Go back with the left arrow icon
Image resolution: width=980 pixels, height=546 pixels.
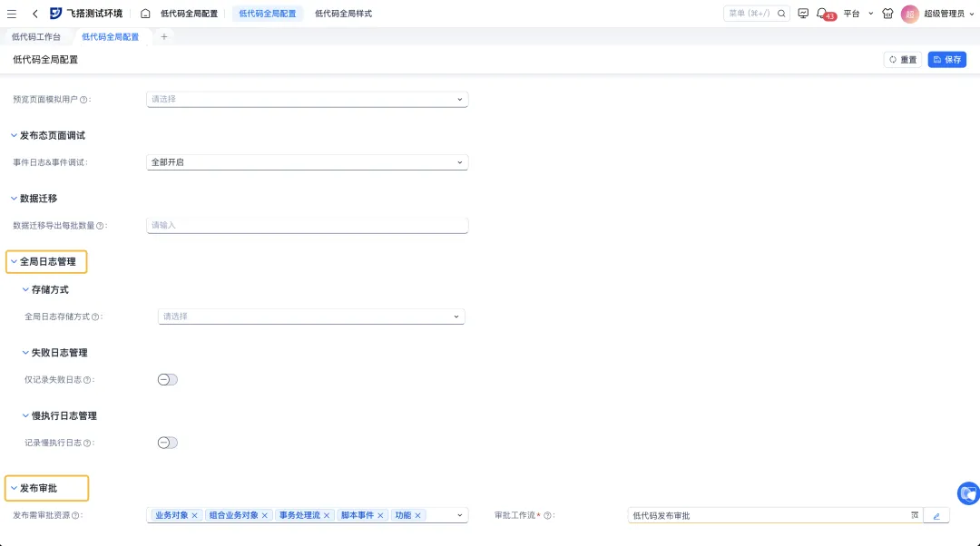[35, 13]
